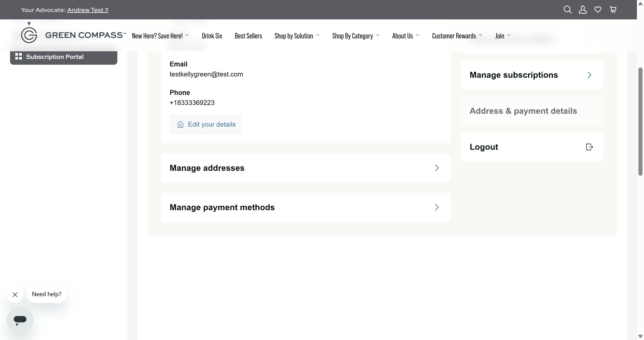This screenshot has width=644, height=340.
Task: Open the search icon
Action: (567, 10)
